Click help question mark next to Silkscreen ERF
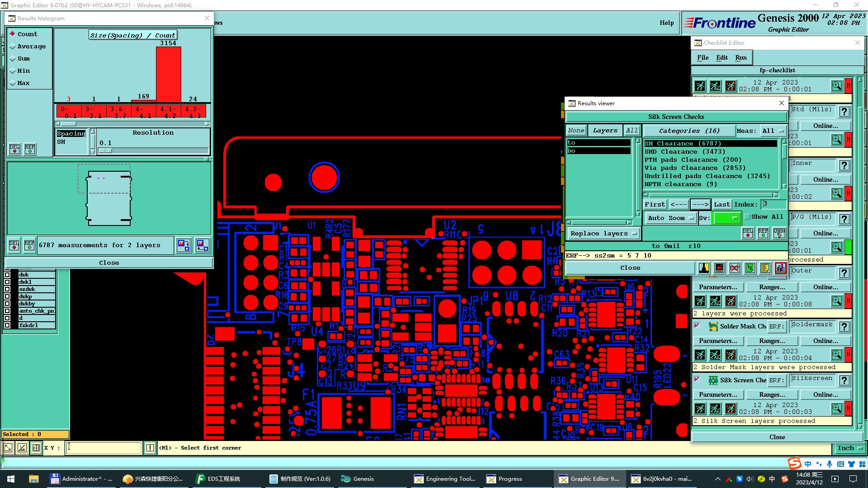Viewport: 868px width, 488px height. coord(844,380)
